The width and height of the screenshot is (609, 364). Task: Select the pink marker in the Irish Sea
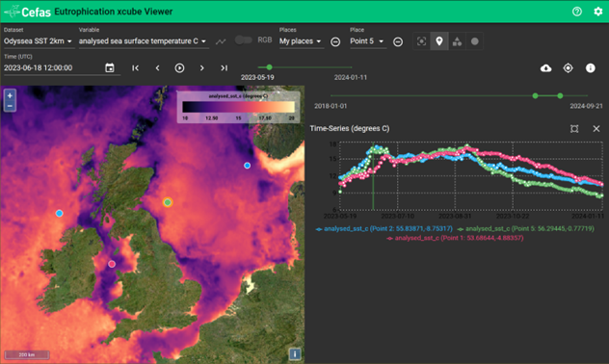112,264
